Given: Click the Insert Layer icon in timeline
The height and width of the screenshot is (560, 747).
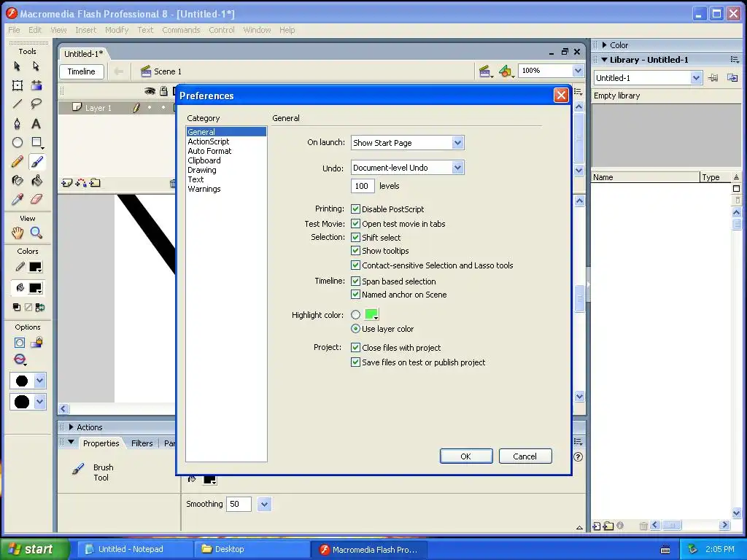Looking at the screenshot, I should [x=66, y=183].
